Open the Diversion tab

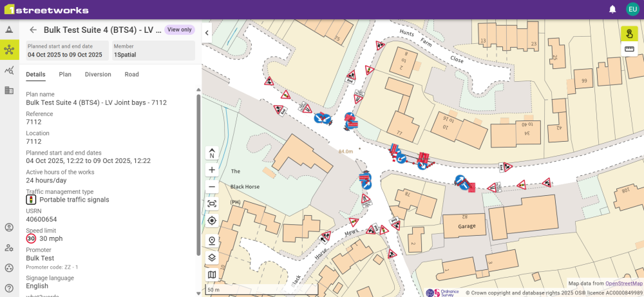coord(98,74)
